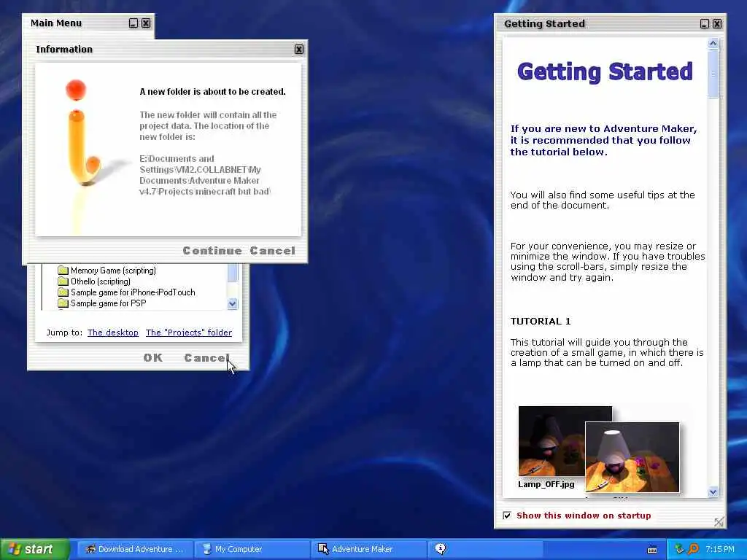Image resolution: width=747 pixels, height=560 pixels.
Task: Click the folder list scroll-down arrow
Action: (x=233, y=304)
